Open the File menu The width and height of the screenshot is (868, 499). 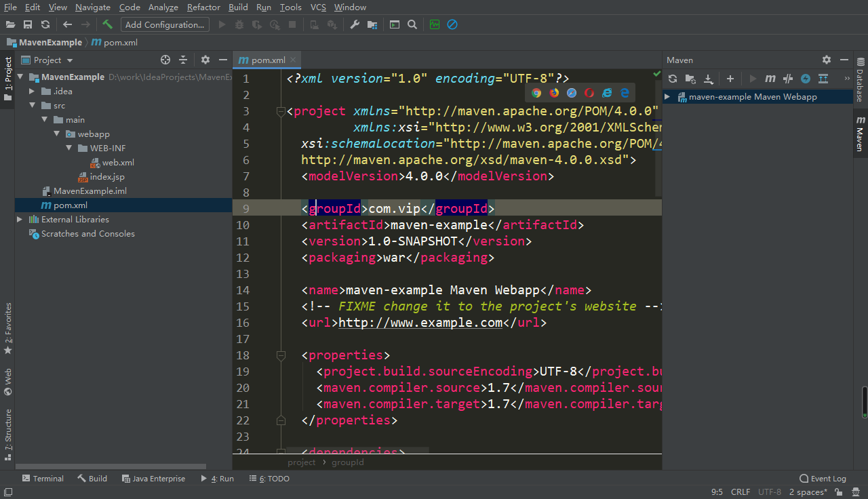pos(10,7)
